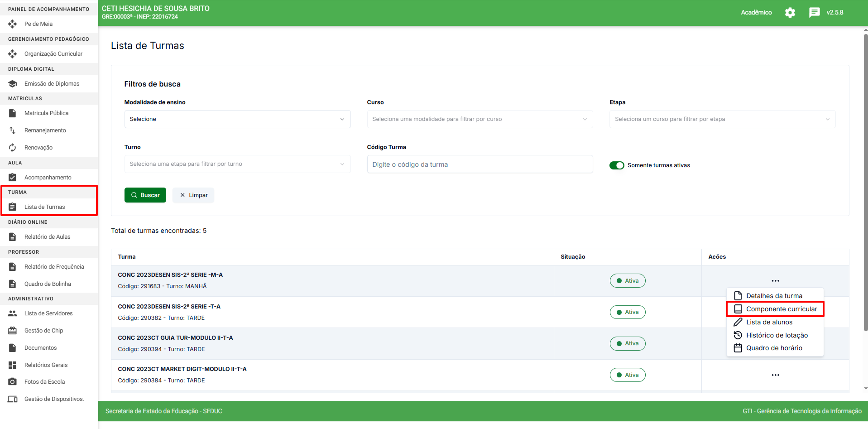
Task: Open the Curso dropdown
Action: pos(480,119)
